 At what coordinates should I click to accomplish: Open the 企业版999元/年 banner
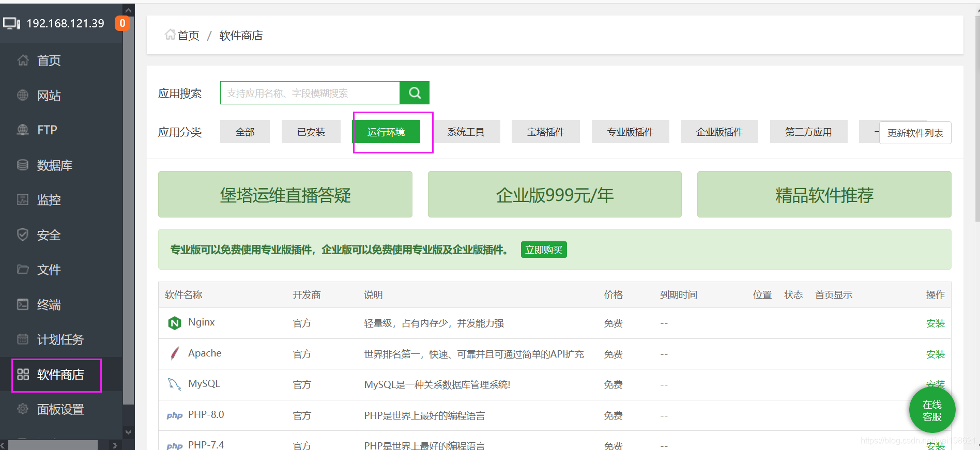pyautogui.click(x=555, y=194)
